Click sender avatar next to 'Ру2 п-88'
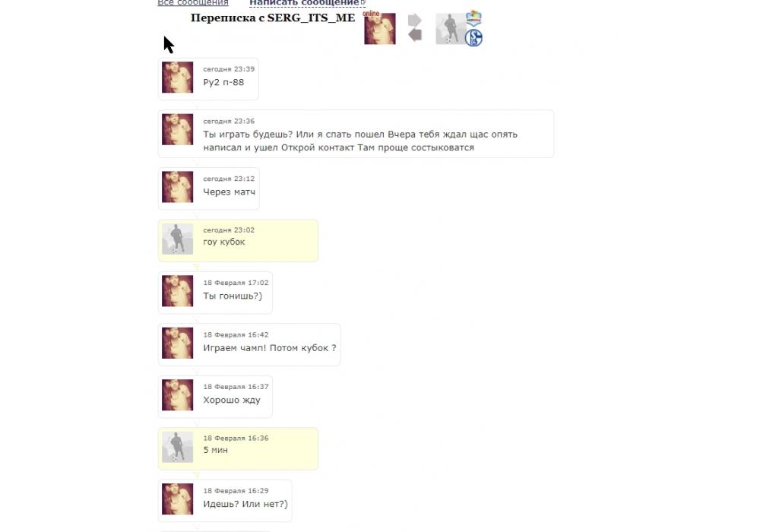 (x=177, y=77)
